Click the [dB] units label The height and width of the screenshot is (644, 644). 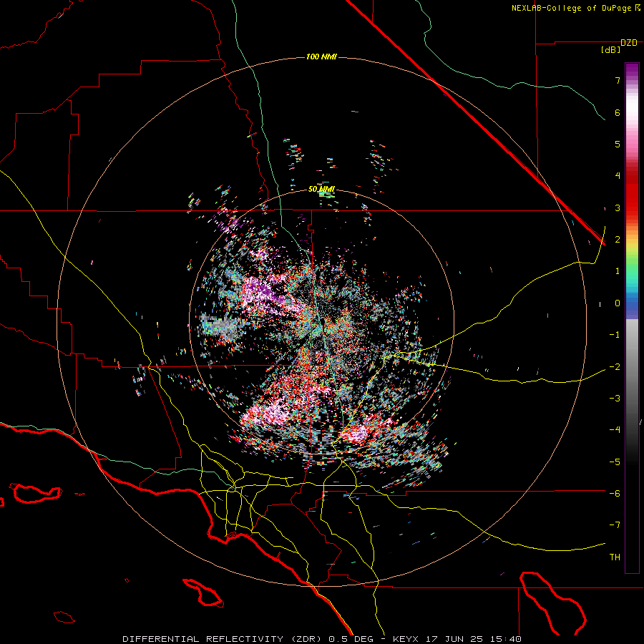(610, 50)
